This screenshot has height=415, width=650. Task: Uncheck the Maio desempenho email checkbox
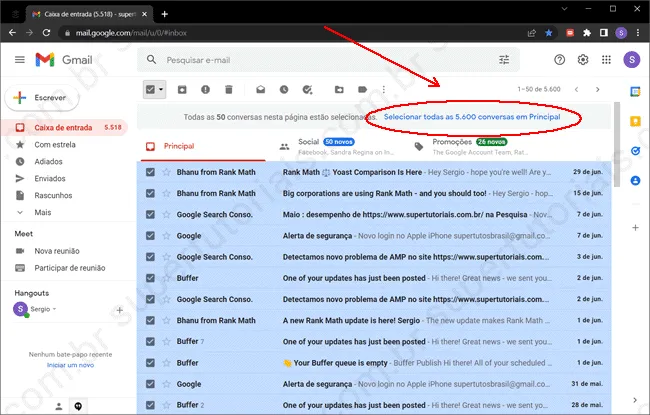point(150,214)
